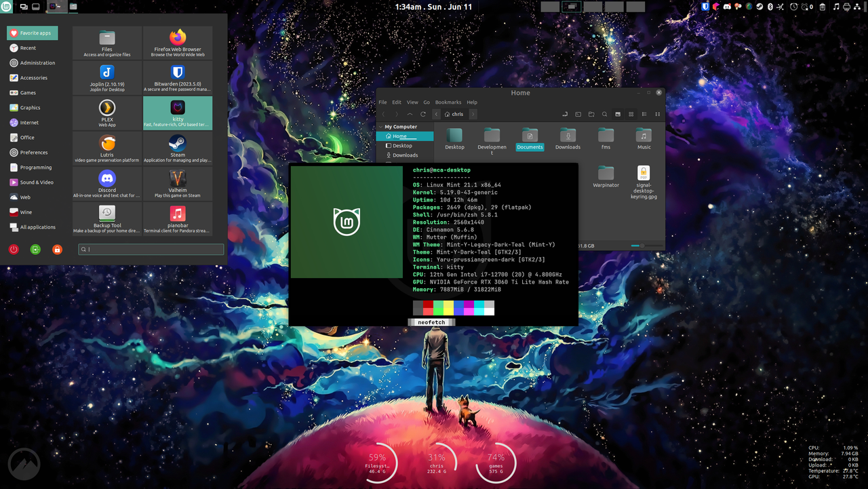Open the Go menu in Home window

(427, 102)
